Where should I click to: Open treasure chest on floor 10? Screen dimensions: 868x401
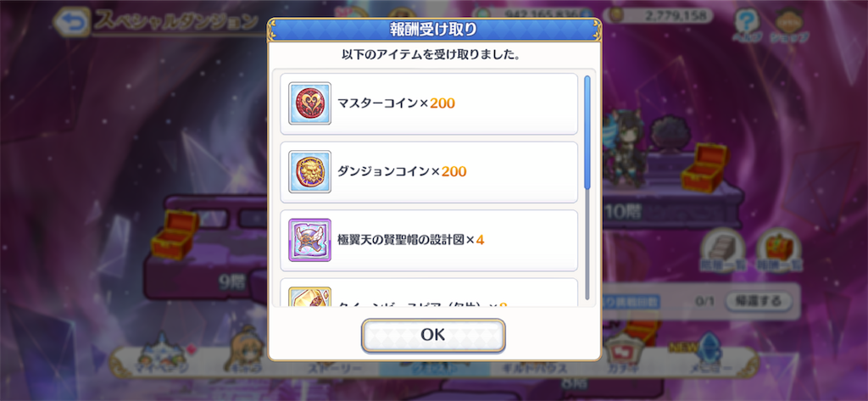pos(704,167)
